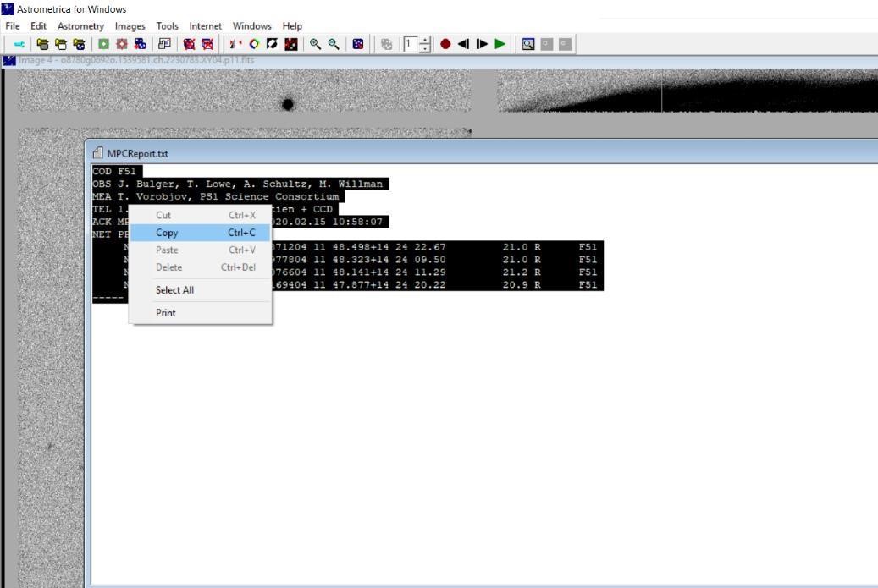The height and width of the screenshot is (588, 878).
Task: Click the first yellow Load Images folder icon
Action: [x=42, y=44]
